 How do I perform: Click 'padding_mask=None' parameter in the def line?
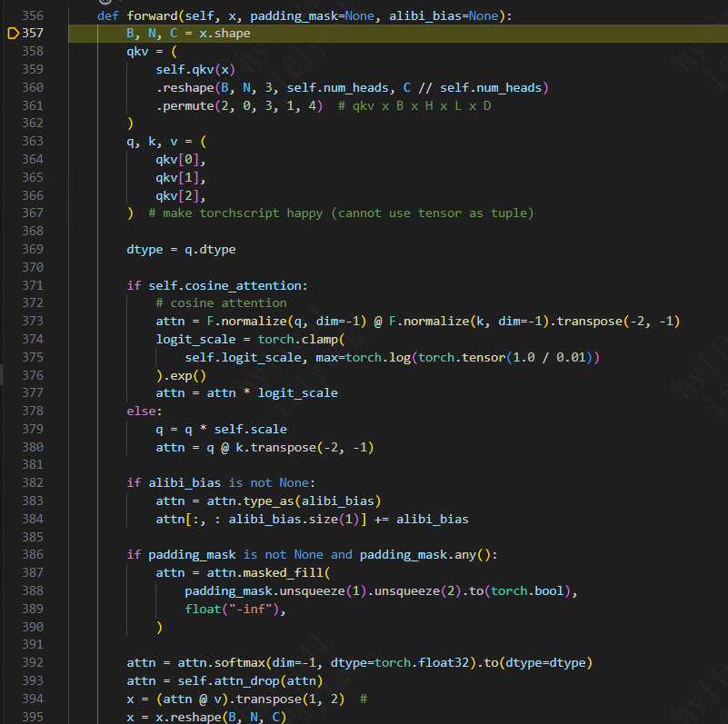point(313,16)
